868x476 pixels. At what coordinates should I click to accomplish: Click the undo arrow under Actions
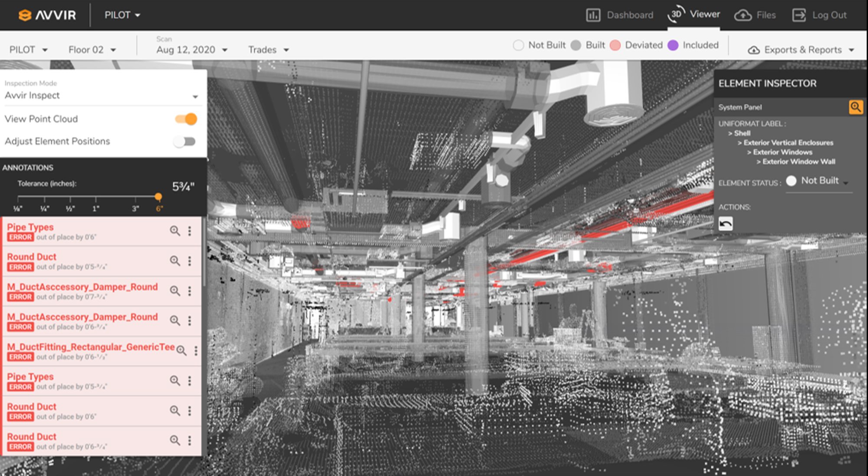pyautogui.click(x=725, y=224)
